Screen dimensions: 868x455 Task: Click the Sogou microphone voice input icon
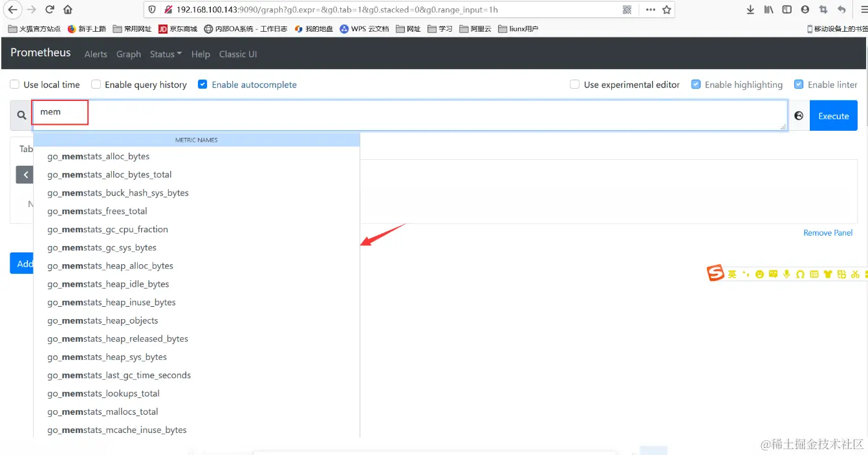(787, 274)
